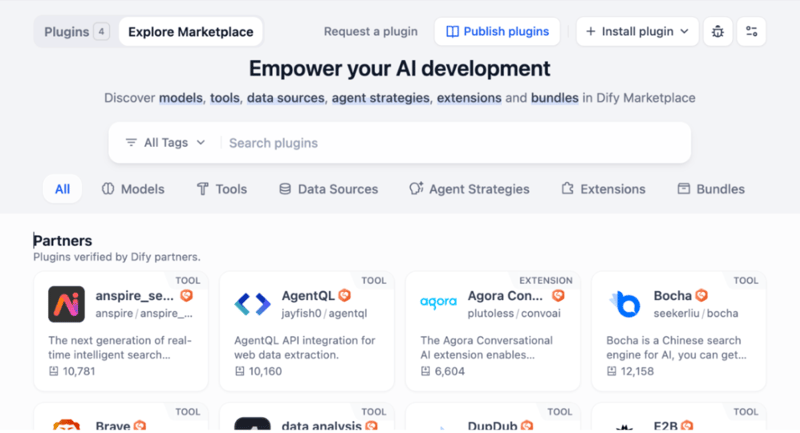Click the AgentQL plugin logo
Viewport: 800px width, 433px height.
[252, 304]
